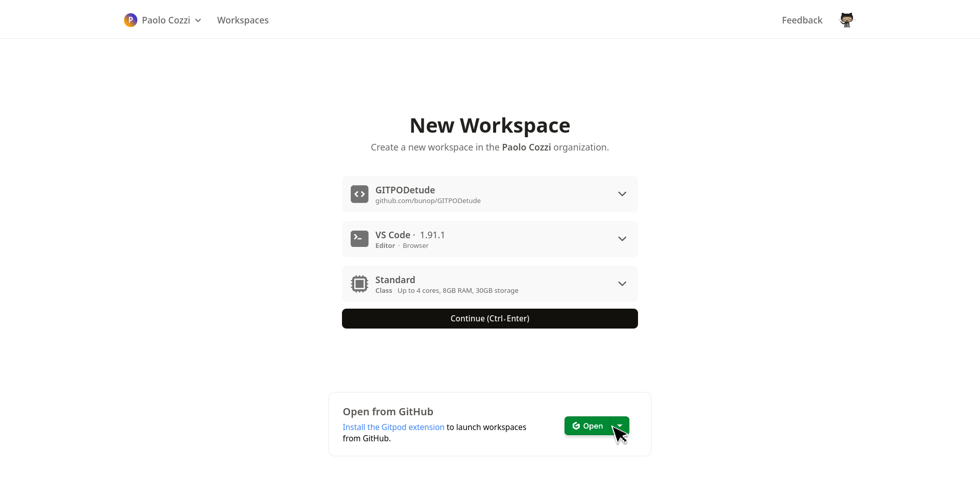The height and width of the screenshot is (477, 980).
Task: Open the Feedback menu item
Action: click(x=802, y=20)
